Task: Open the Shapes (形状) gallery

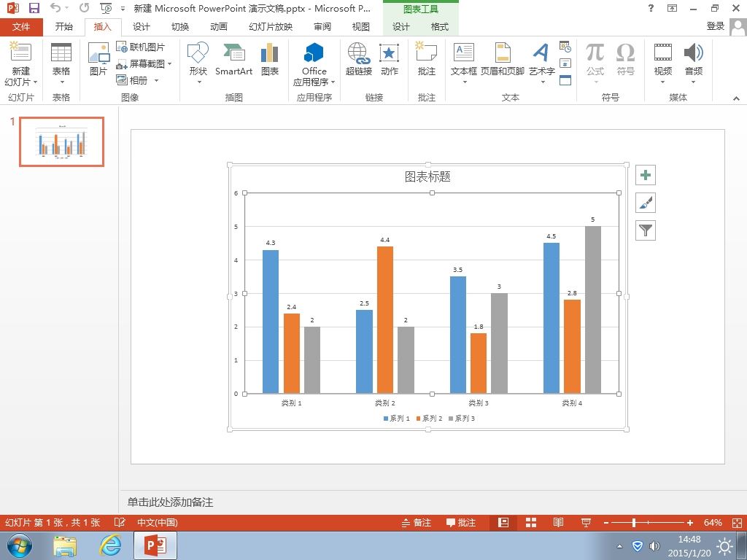Action: click(198, 52)
